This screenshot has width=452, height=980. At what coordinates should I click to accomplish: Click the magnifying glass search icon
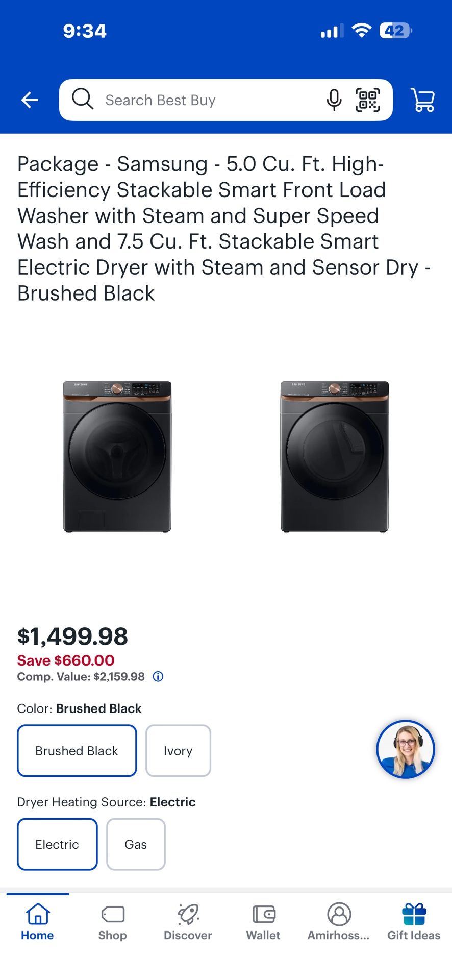click(82, 100)
